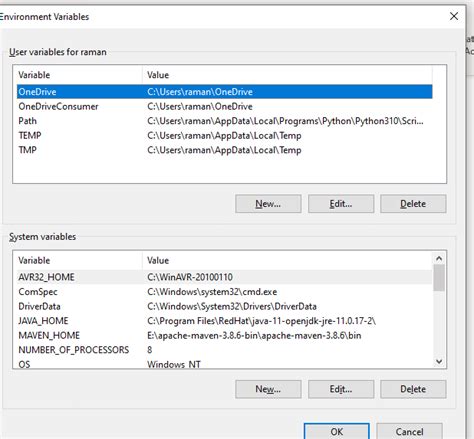This screenshot has width=474, height=439.
Task: Click the TEMP value AppData\Local\Temp
Action: click(224, 136)
